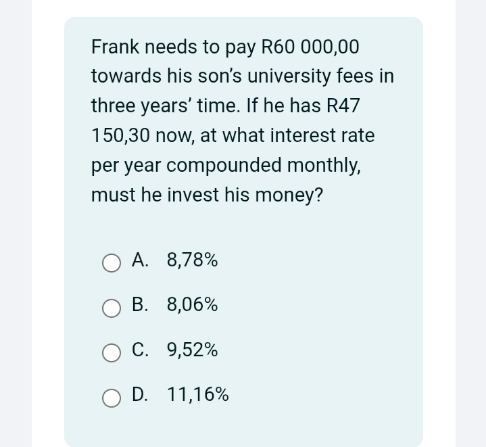Click the 'R60 000,00' amount in question
Image resolution: width=486 pixels, height=447 pixels.
coord(310,47)
